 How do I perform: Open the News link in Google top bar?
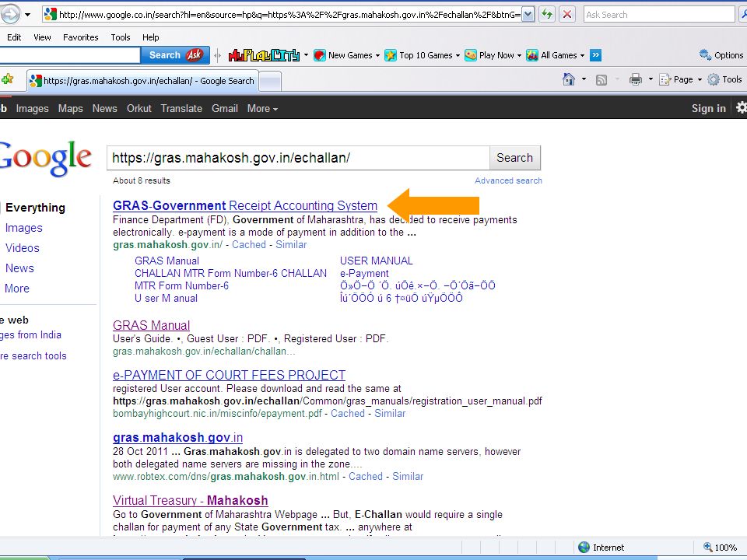(105, 109)
